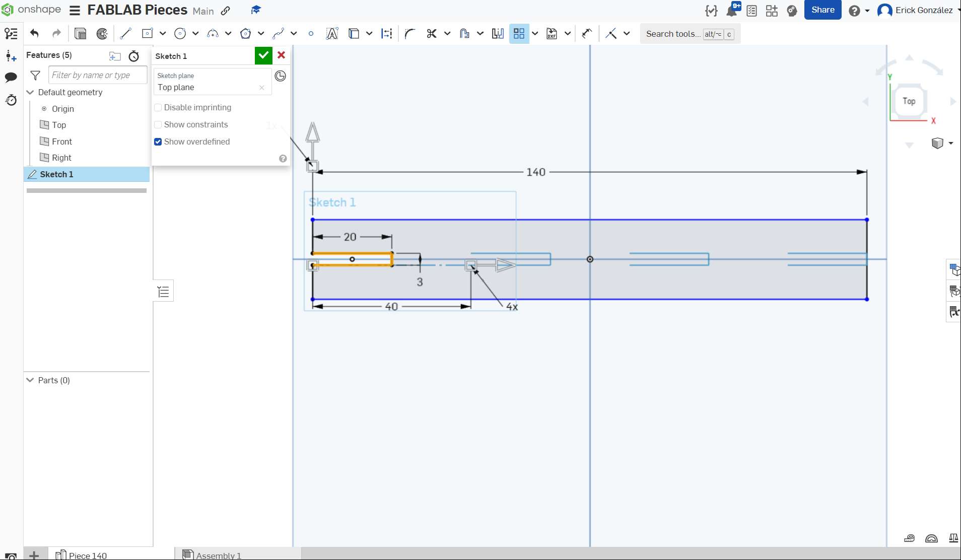
Task: Open trim tool dropdown arrow
Action: [x=447, y=34]
